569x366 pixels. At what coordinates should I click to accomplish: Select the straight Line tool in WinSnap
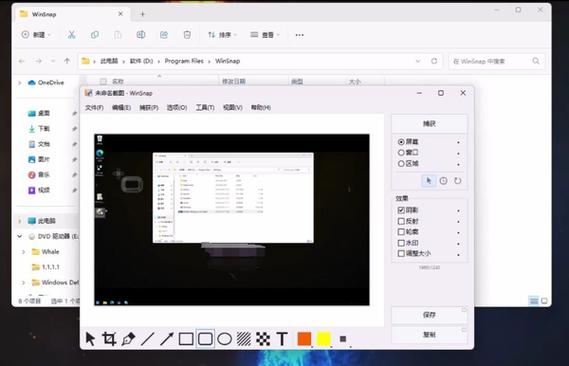point(147,339)
